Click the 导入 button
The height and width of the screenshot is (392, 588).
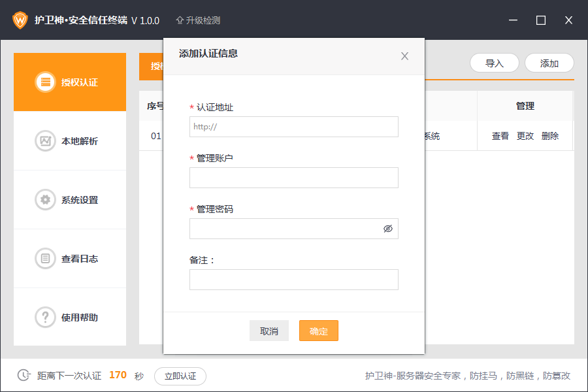point(494,63)
